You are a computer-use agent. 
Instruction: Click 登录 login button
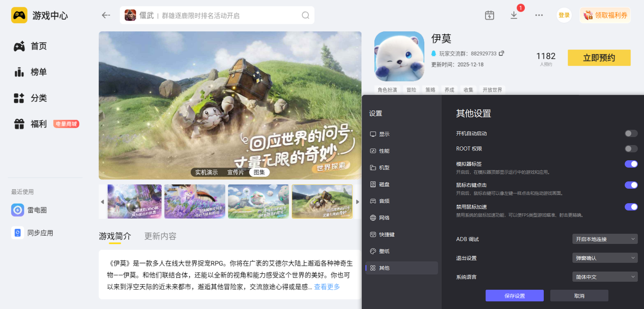(564, 15)
